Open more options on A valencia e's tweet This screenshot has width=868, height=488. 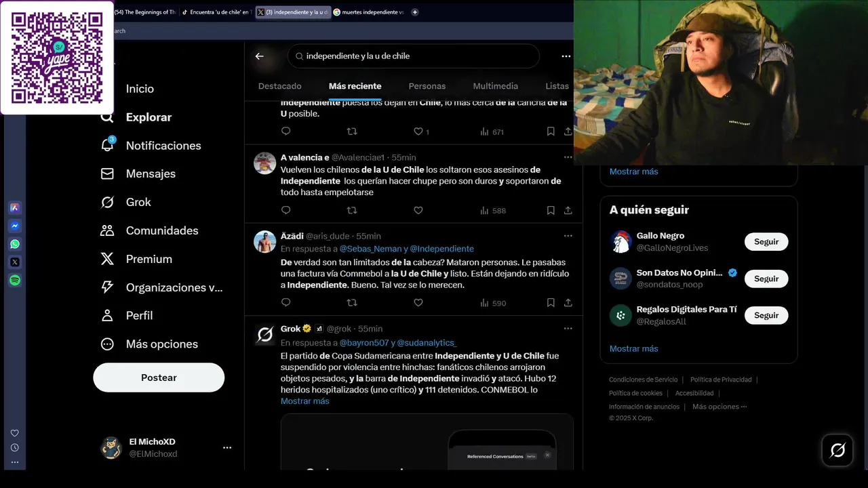click(568, 157)
